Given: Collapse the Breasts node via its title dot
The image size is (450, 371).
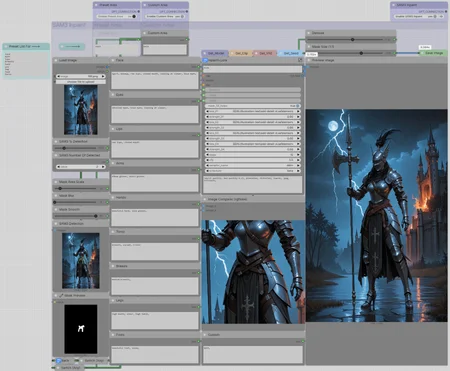Looking at the screenshot, I should 113,266.
